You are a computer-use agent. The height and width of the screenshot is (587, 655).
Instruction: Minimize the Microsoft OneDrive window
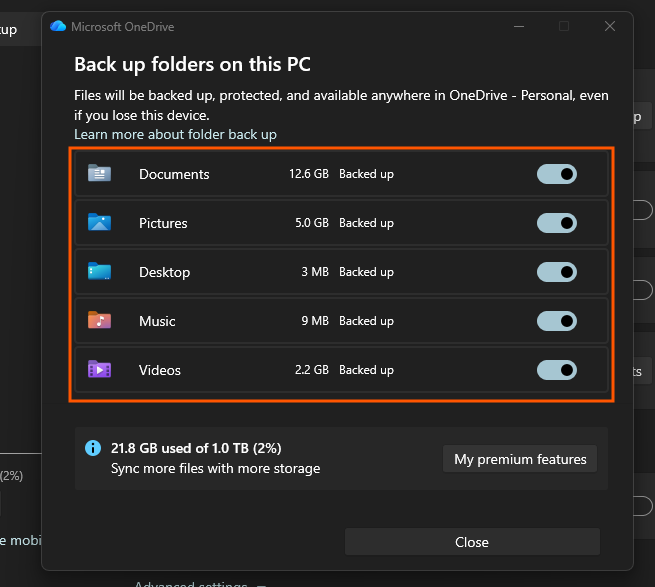519,26
